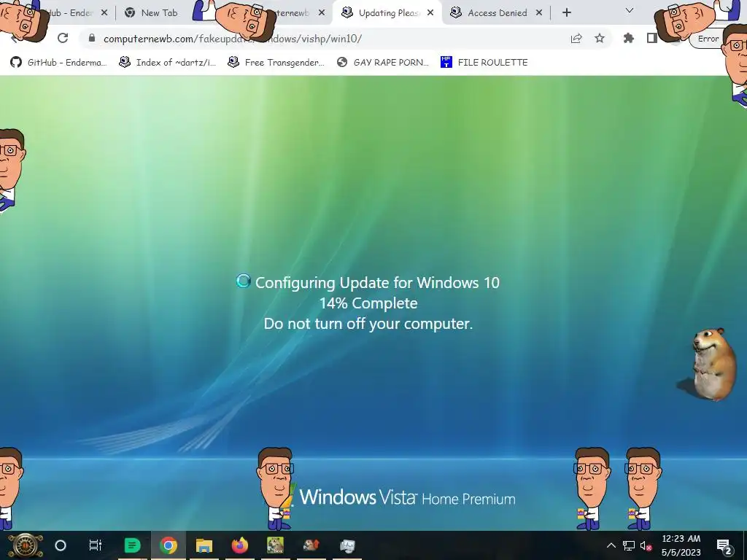747x560 pixels.
Task: Click the FILE ROULETTE bookmark favicon
Action: [446, 62]
